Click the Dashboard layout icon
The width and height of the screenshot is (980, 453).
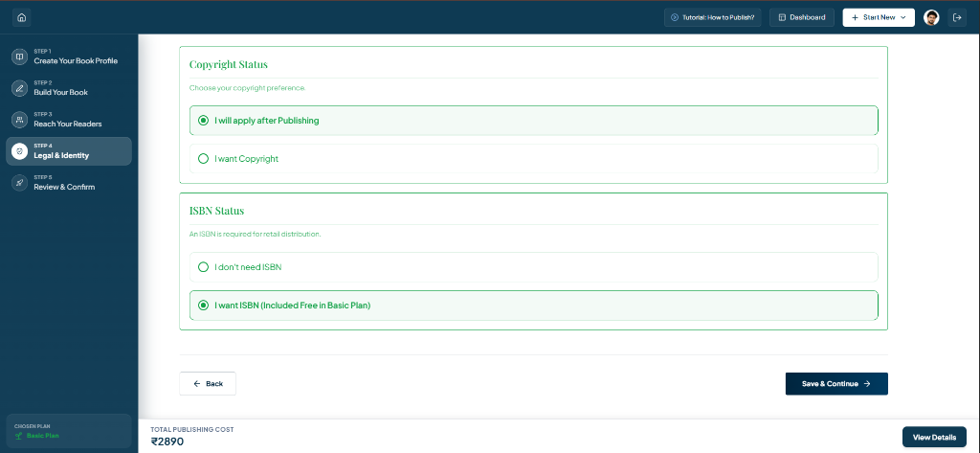pos(782,17)
